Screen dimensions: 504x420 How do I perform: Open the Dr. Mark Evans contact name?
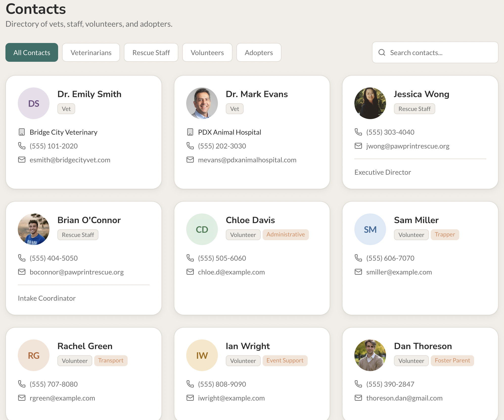(257, 94)
